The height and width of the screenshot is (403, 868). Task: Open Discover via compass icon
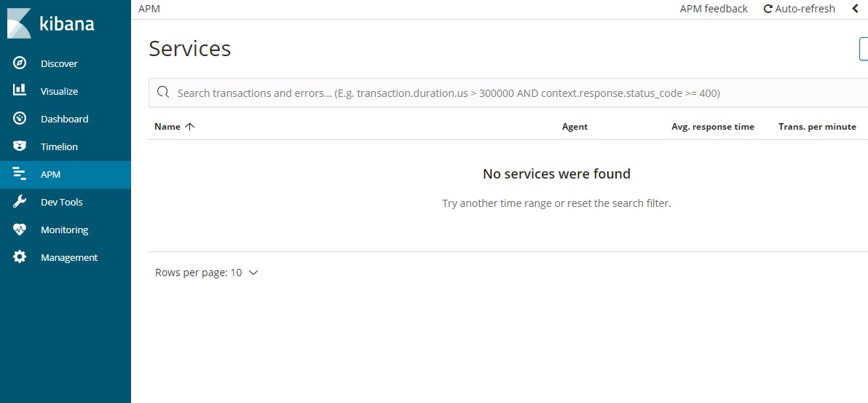click(20, 63)
